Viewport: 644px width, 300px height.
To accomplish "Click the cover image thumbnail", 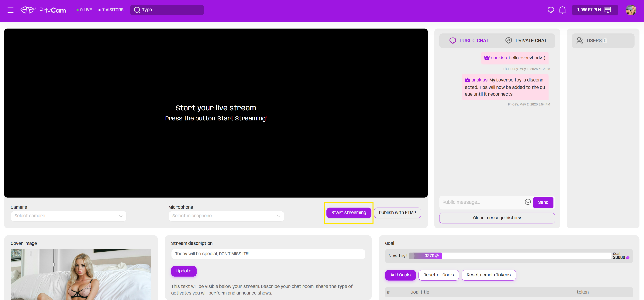I will (81, 274).
